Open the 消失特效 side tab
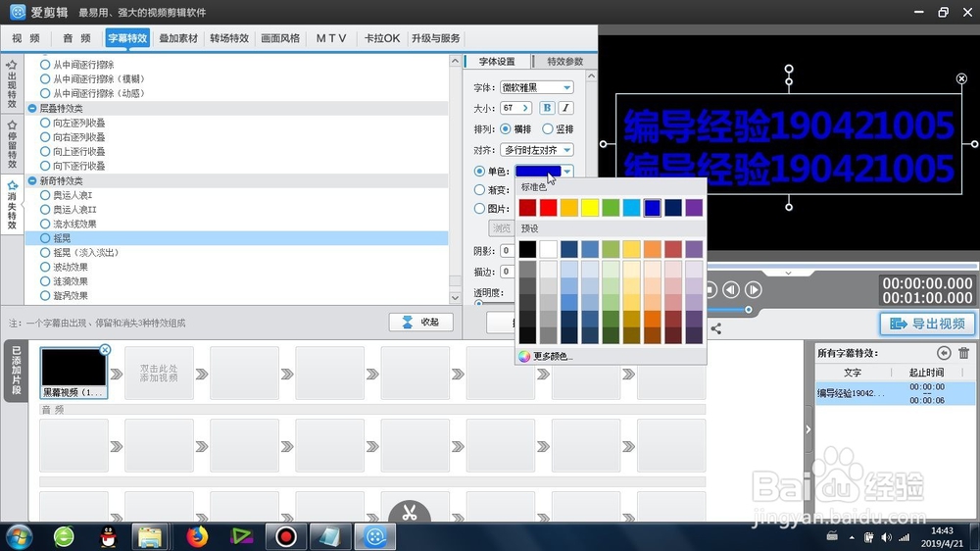This screenshot has width=980, height=551. [12, 205]
